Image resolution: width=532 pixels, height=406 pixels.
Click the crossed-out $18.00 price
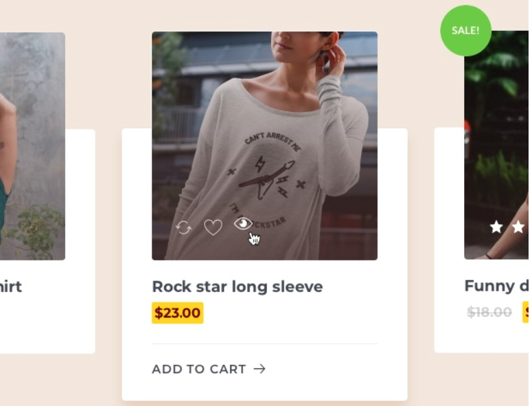pos(489,313)
